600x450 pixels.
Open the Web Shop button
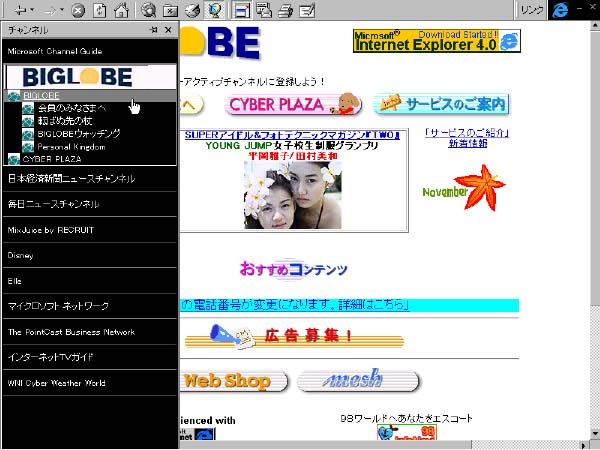pos(233,380)
